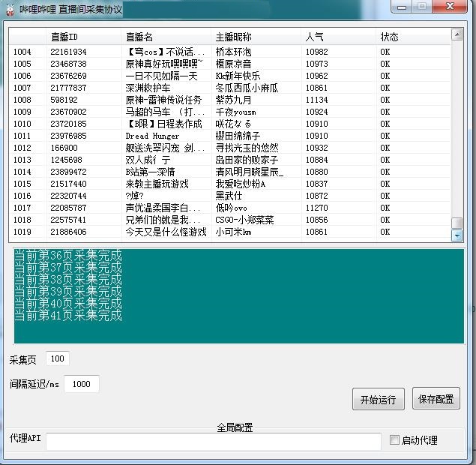Click the log line 当前第41页采集完成
This screenshot has height=465, width=476.
68,316
